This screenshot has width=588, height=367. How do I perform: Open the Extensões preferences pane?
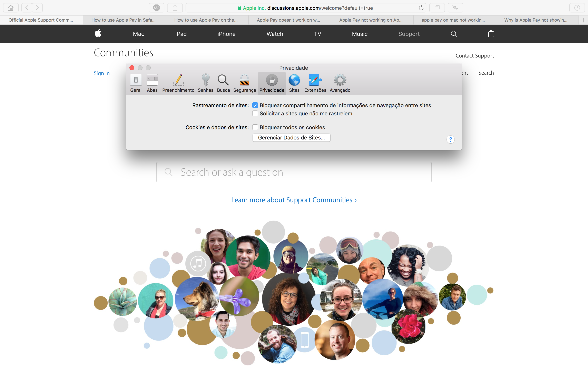(x=315, y=83)
